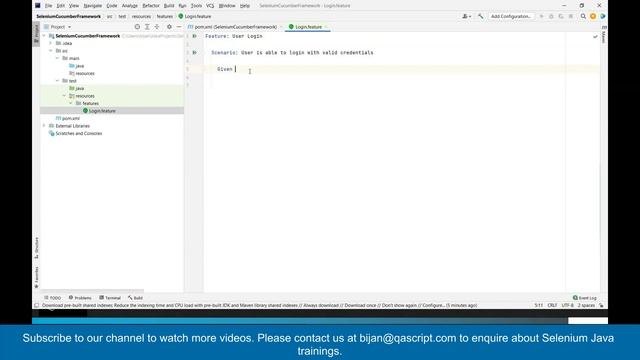Click Collapse All in the Project panel header

click(157, 27)
